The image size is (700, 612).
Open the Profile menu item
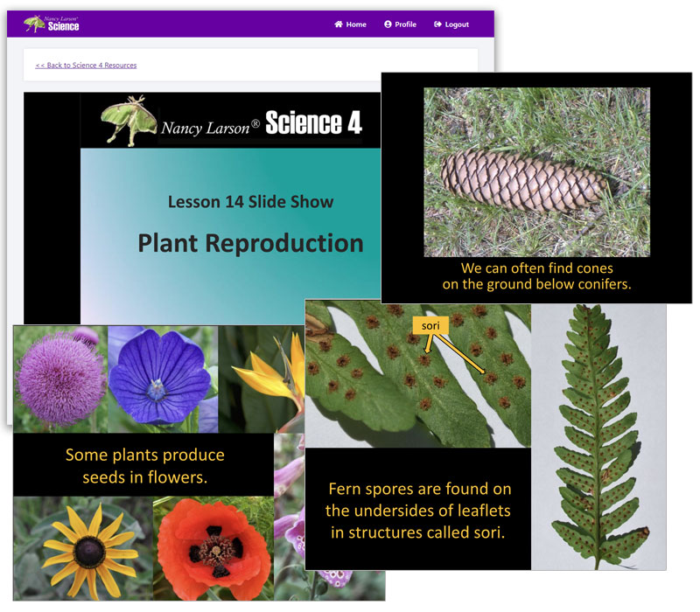401,24
